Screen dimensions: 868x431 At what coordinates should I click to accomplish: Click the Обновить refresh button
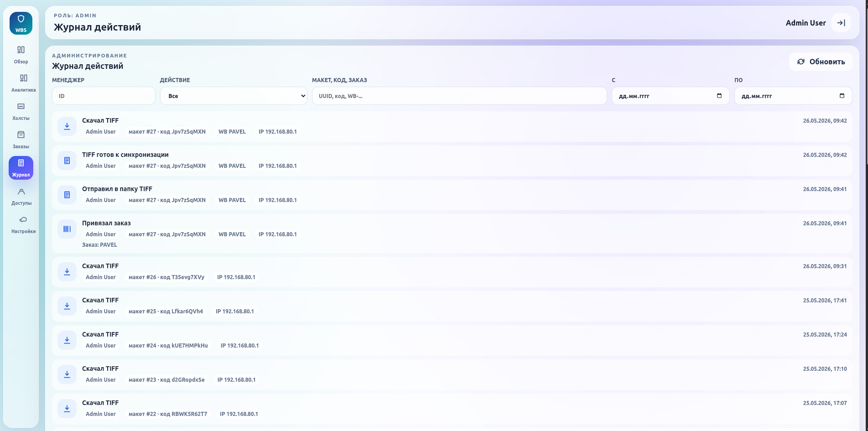(821, 62)
